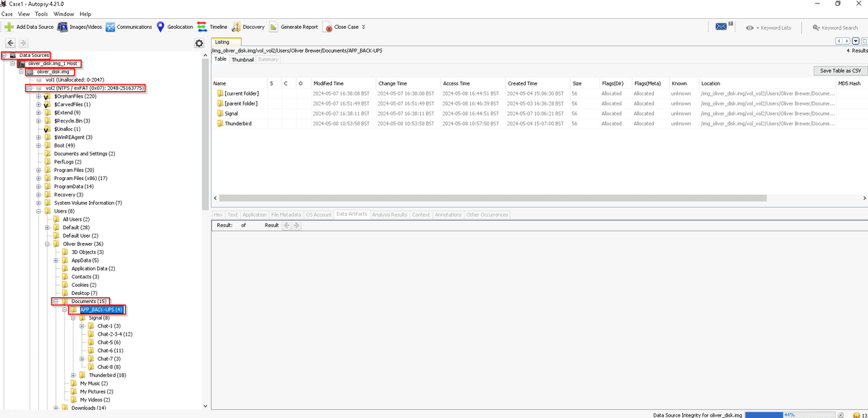
Task: Select the File Metadata tab
Action: click(286, 214)
